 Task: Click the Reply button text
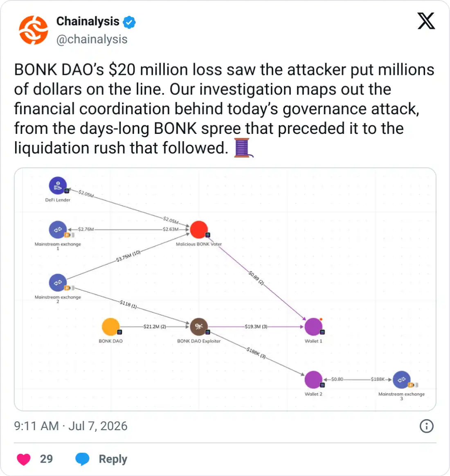tap(113, 459)
